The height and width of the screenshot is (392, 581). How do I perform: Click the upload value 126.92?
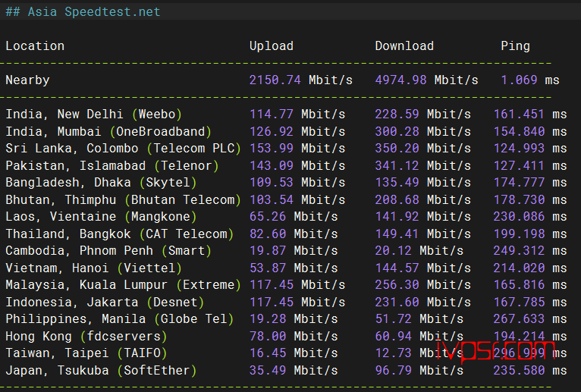point(272,131)
